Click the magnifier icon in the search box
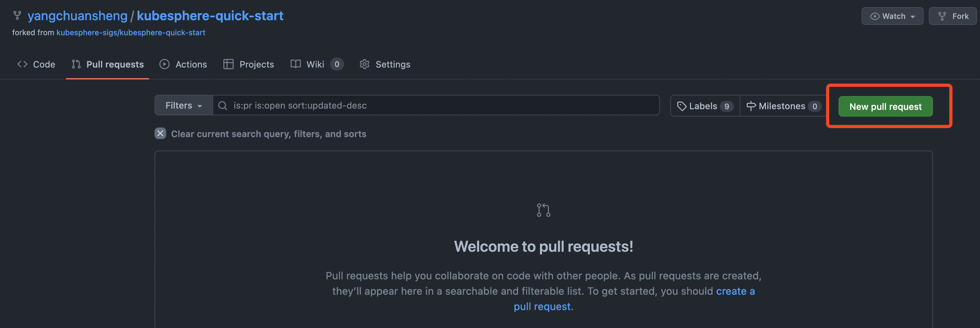The height and width of the screenshot is (328, 980). 222,105
